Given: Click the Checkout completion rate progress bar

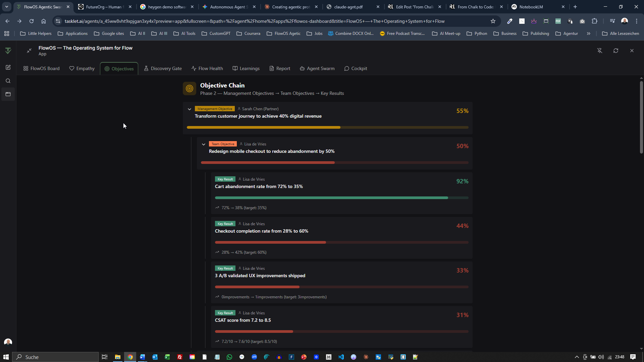Looking at the screenshot, I should tap(341, 242).
